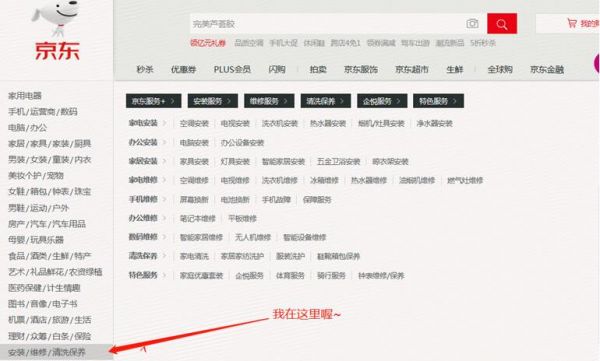
Task: Open the 京东超市 nav tab
Action: [x=412, y=69]
